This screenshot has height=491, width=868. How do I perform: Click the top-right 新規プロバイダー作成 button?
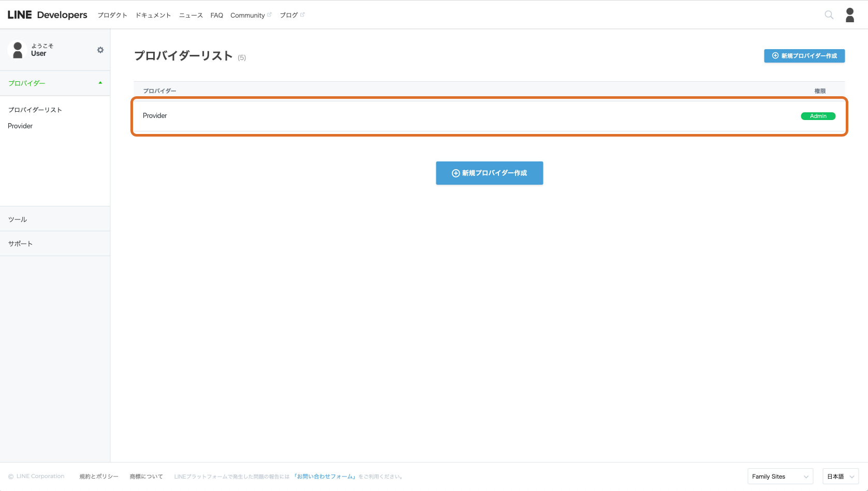click(x=804, y=56)
